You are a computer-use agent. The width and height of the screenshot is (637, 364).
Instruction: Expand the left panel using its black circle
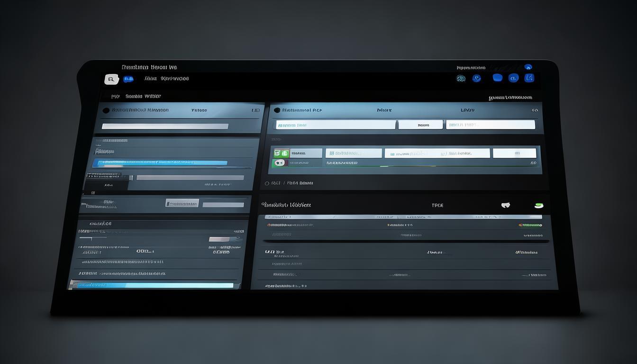coord(106,110)
